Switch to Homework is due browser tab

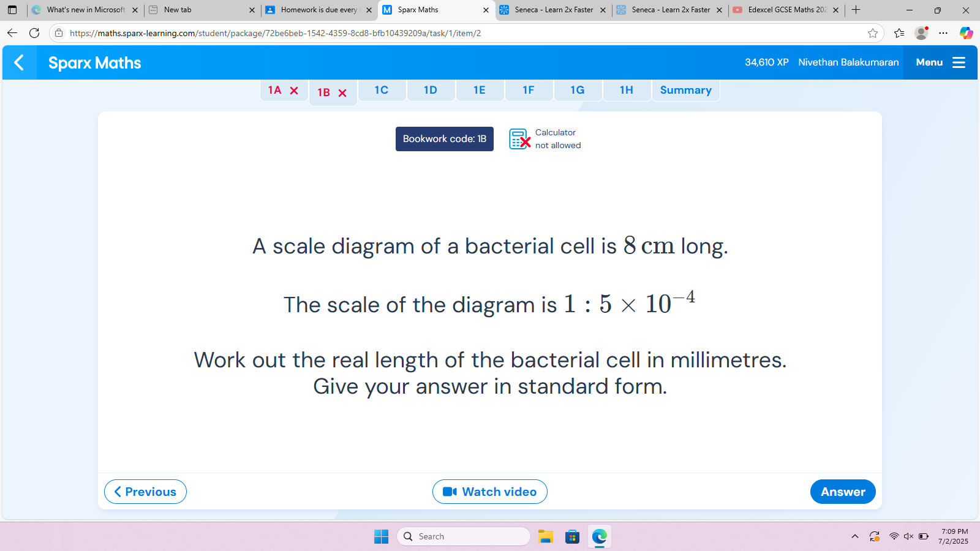(318, 10)
